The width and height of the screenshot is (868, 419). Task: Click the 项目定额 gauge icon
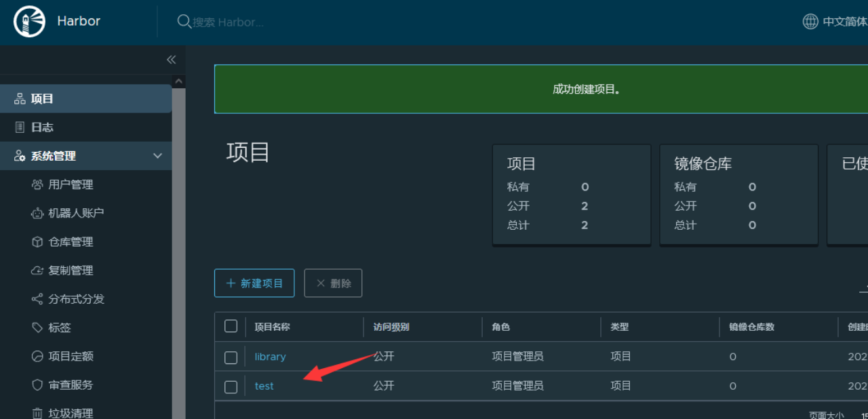[37, 356]
